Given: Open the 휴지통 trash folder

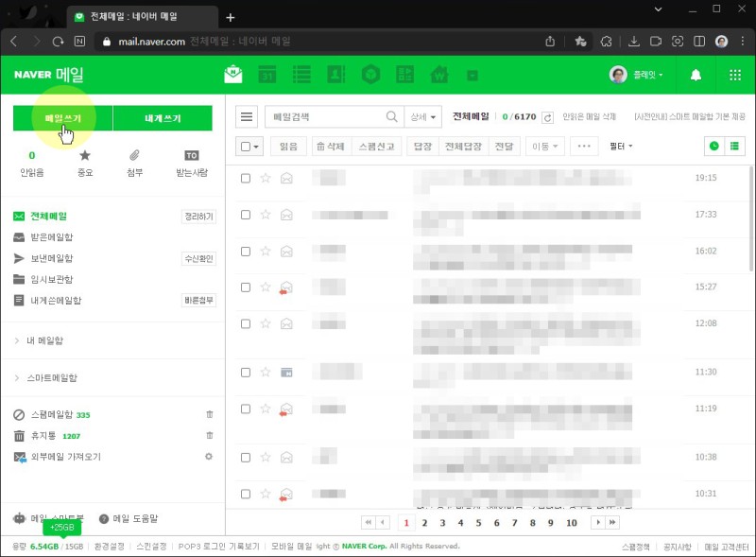Looking at the screenshot, I should click(43, 436).
